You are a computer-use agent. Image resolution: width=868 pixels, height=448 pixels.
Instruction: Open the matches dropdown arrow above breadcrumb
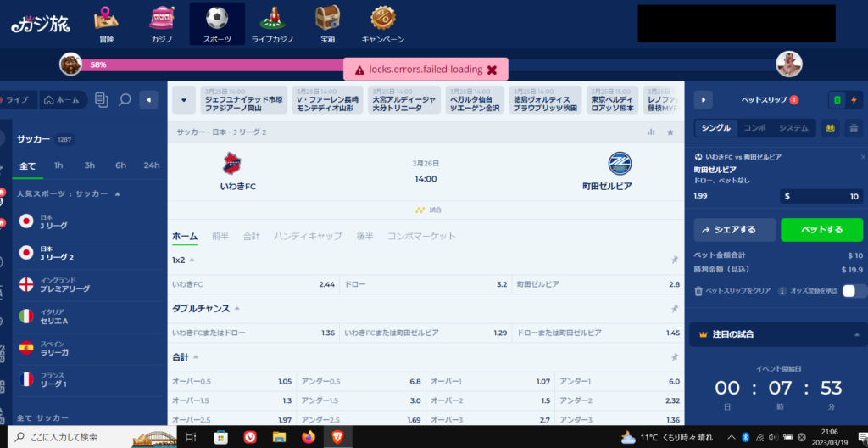tap(184, 100)
